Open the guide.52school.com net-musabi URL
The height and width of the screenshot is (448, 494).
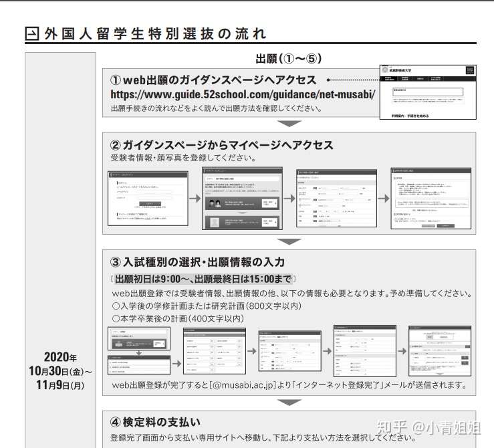[243, 94]
